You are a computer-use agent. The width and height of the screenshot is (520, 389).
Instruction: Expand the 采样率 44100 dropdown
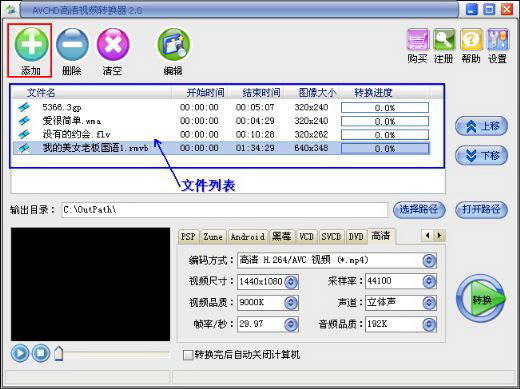tap(429, 281)
